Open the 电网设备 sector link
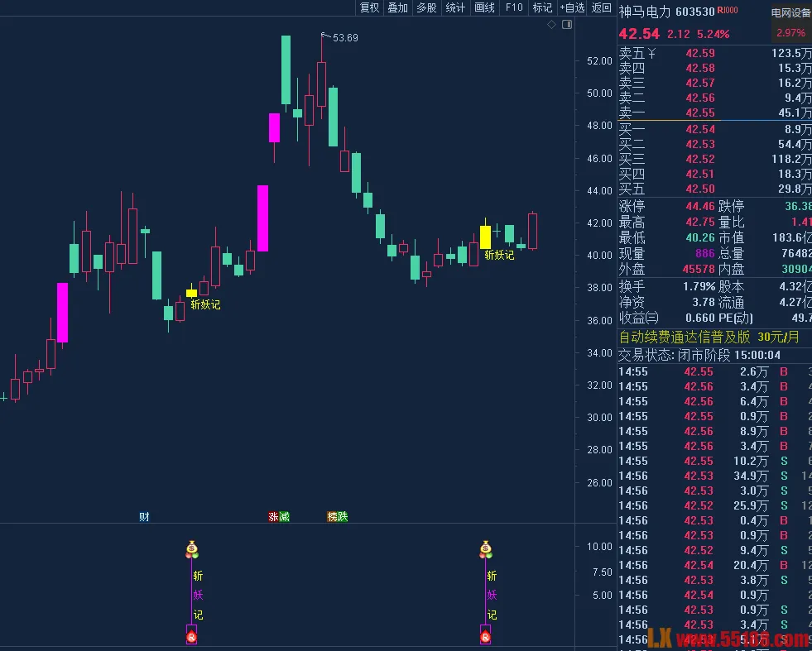This screenshot has height=651, width=812. point(790,12)
